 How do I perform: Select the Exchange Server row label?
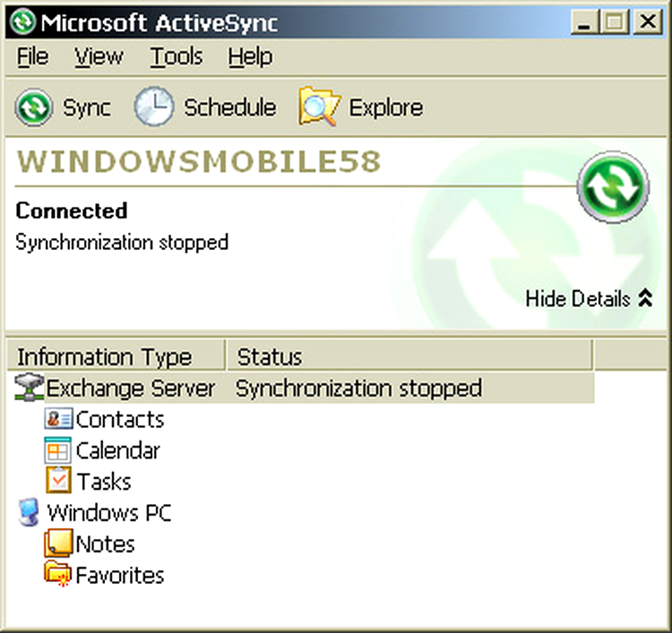tap(130, 389)
